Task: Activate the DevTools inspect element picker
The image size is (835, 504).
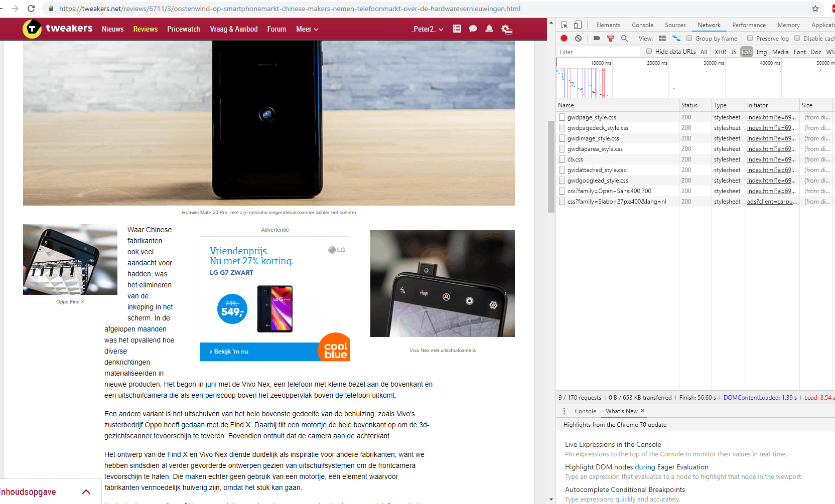Action: (565, 25)
